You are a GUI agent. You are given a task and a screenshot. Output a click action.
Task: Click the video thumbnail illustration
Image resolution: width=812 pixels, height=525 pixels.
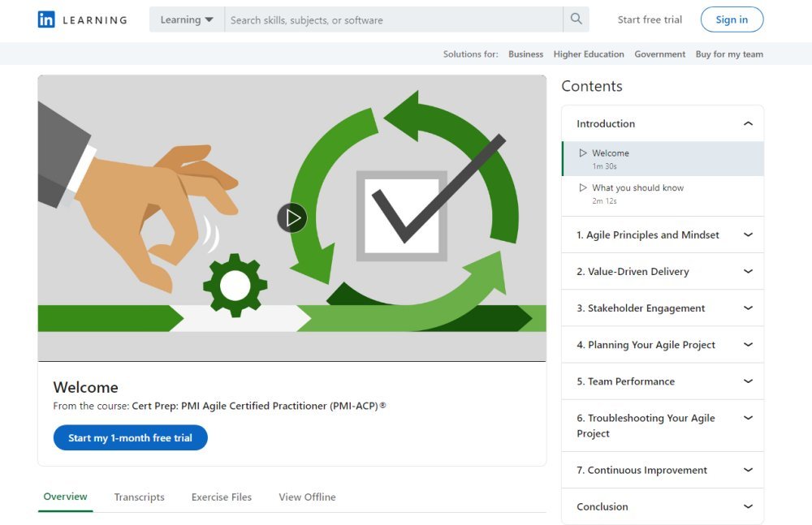292,218
